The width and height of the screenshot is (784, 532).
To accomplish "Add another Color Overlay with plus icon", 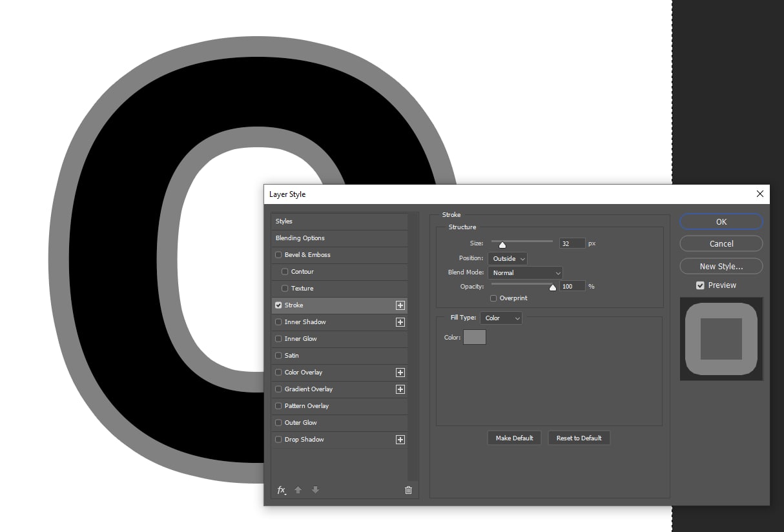I will 400,373.
